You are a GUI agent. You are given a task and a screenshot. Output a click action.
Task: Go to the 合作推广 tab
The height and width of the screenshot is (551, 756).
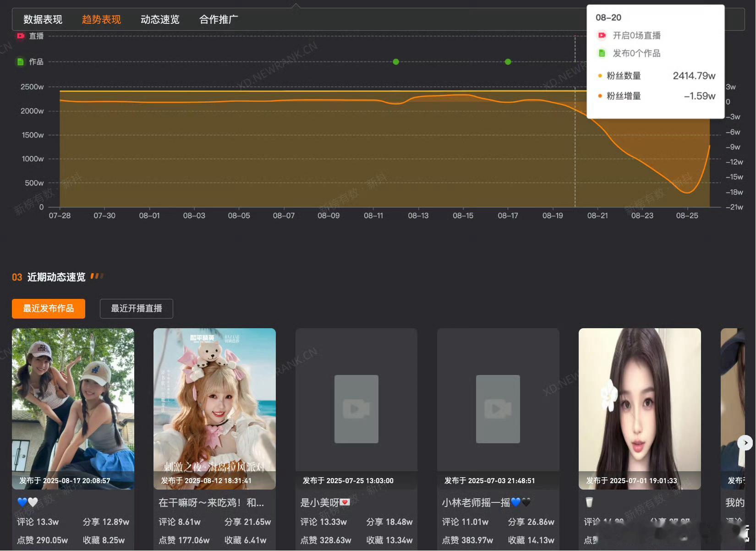[219, 20]
